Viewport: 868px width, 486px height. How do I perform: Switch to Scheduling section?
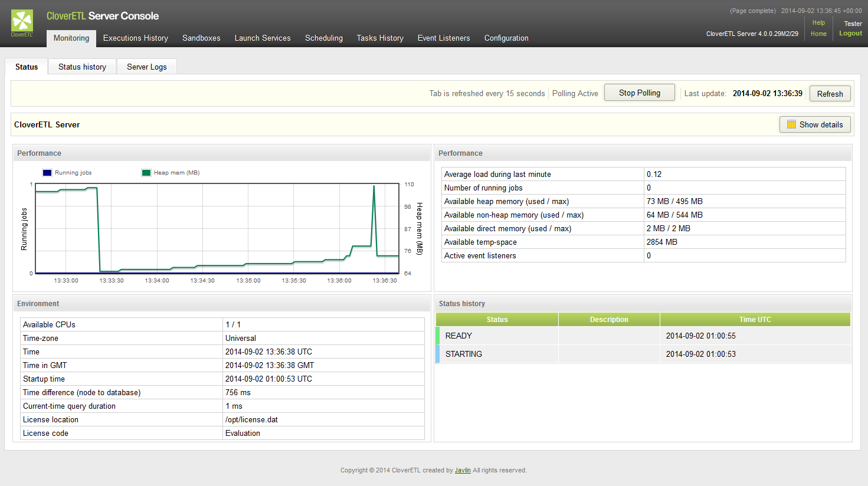click(x=324, y=38)
